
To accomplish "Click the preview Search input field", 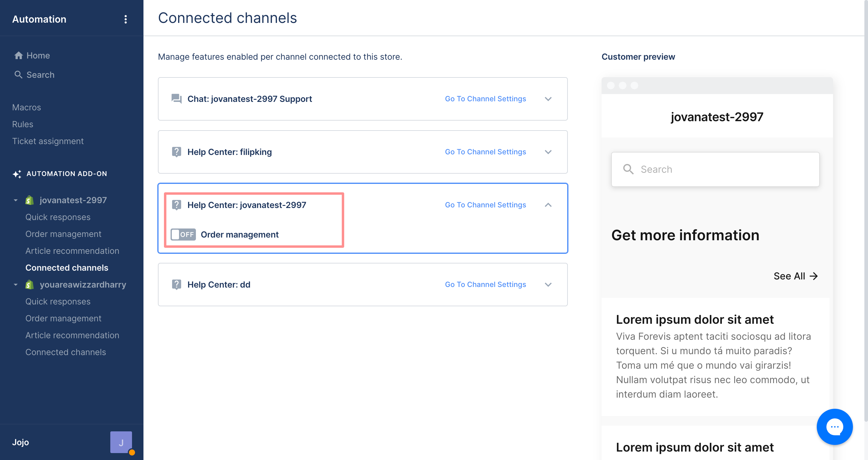I will 715,169.
